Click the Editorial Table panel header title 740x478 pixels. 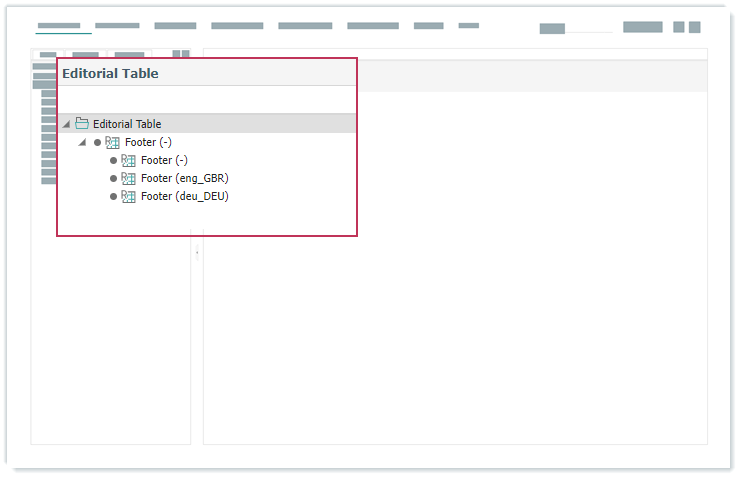click(x=110, y=73)
